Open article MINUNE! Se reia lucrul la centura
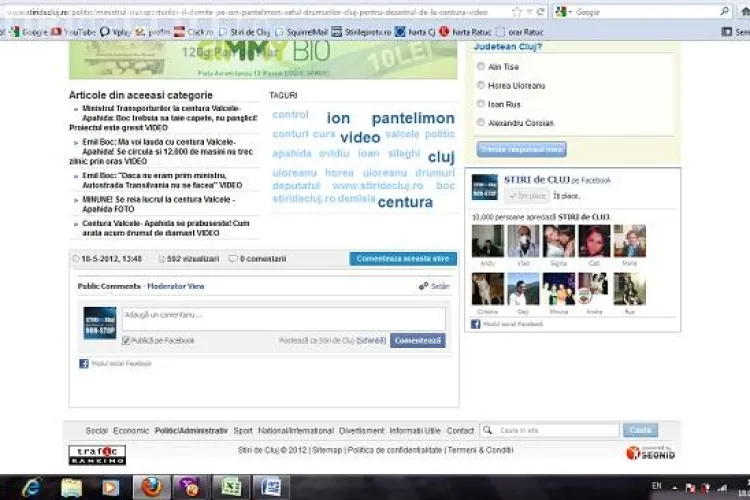750x500 pixels. [158, 204]
